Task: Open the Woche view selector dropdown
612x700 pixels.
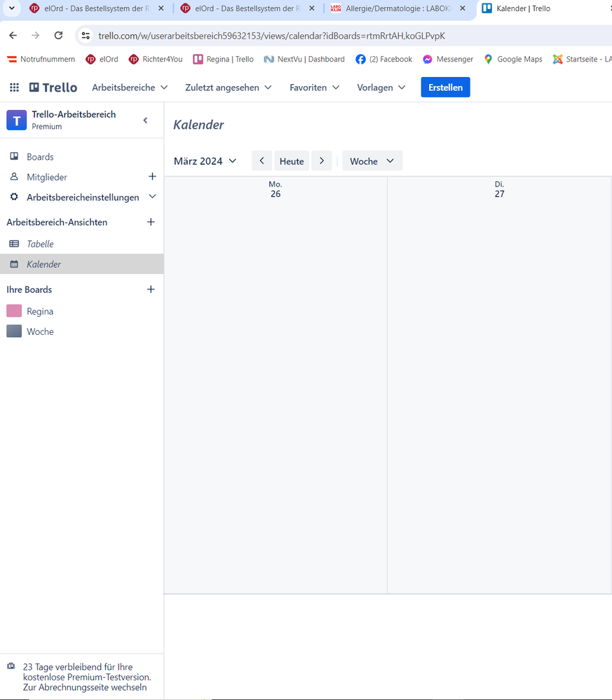Action: [x=372, y=160]
